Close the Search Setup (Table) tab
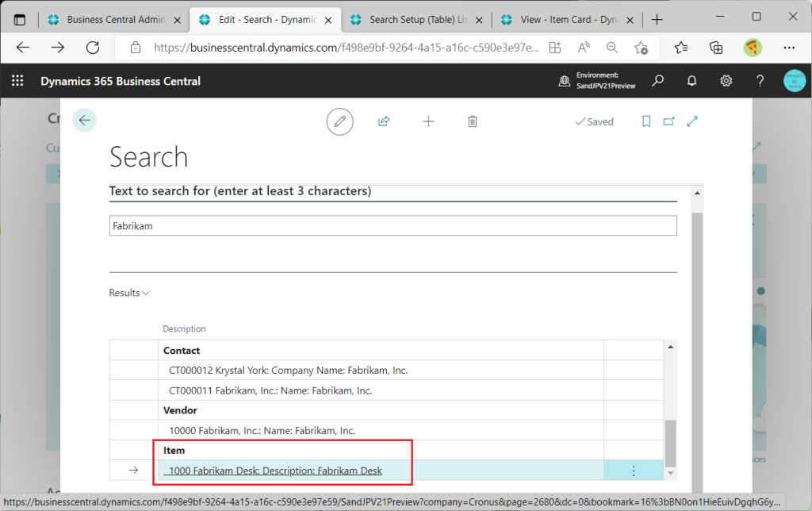This screenshot has width=812, height=511. 479,20
